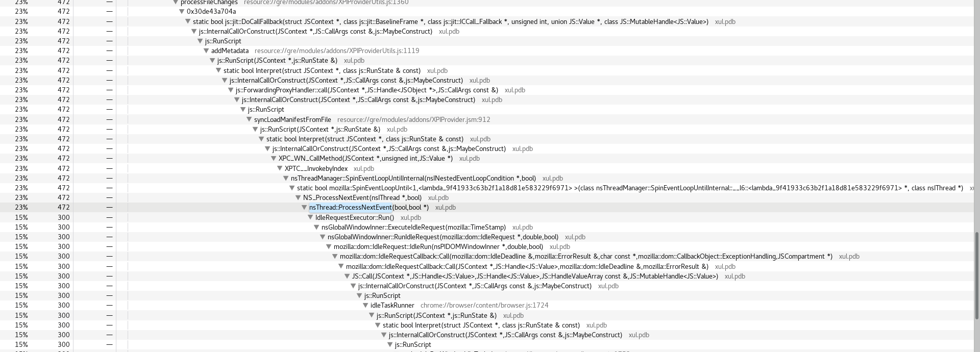The image size is (980, 352).
Task: Click XPIProviderUtils.js:1119 source path
Action: [x=337, y=51]
